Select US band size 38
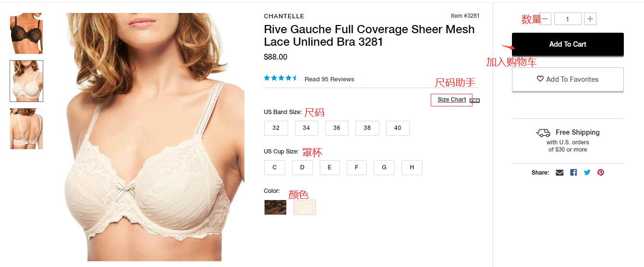Screen dimensions: 644x267 pos(367,128)
